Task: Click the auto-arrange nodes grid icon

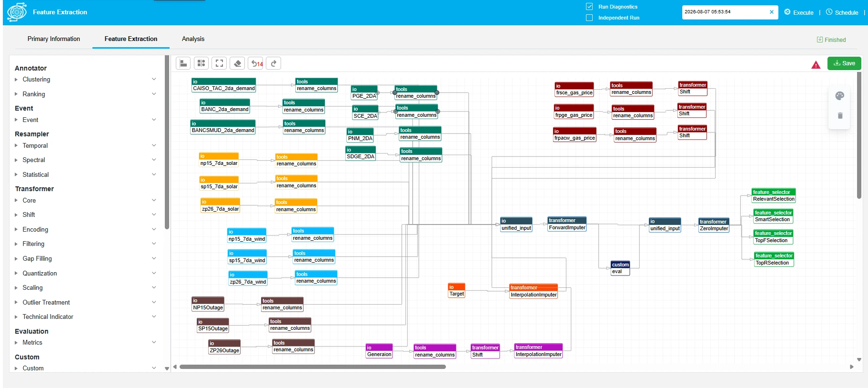Action: tap(201, 63)
